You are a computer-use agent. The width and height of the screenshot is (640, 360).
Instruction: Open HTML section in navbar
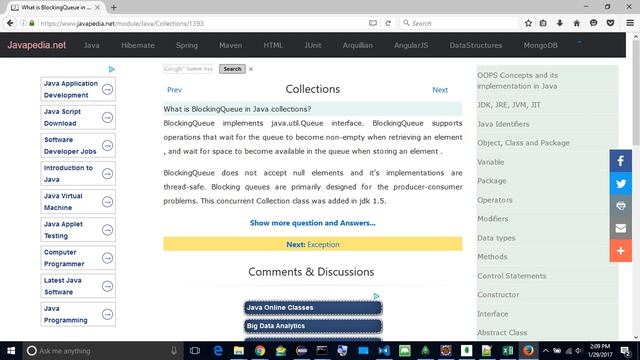[273, 45]
